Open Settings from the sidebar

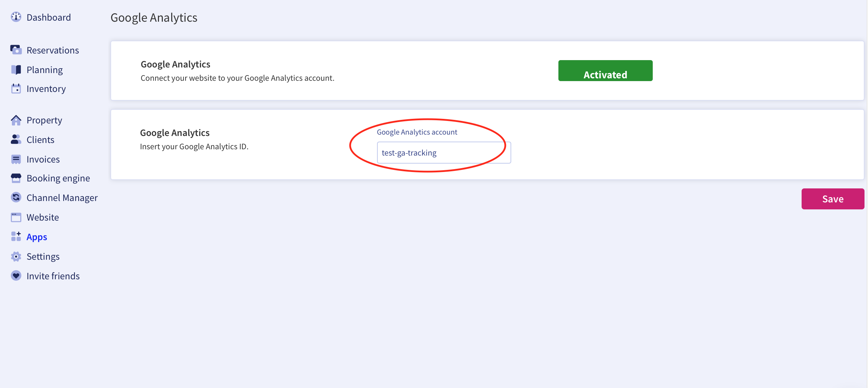[x=43, y=256]
